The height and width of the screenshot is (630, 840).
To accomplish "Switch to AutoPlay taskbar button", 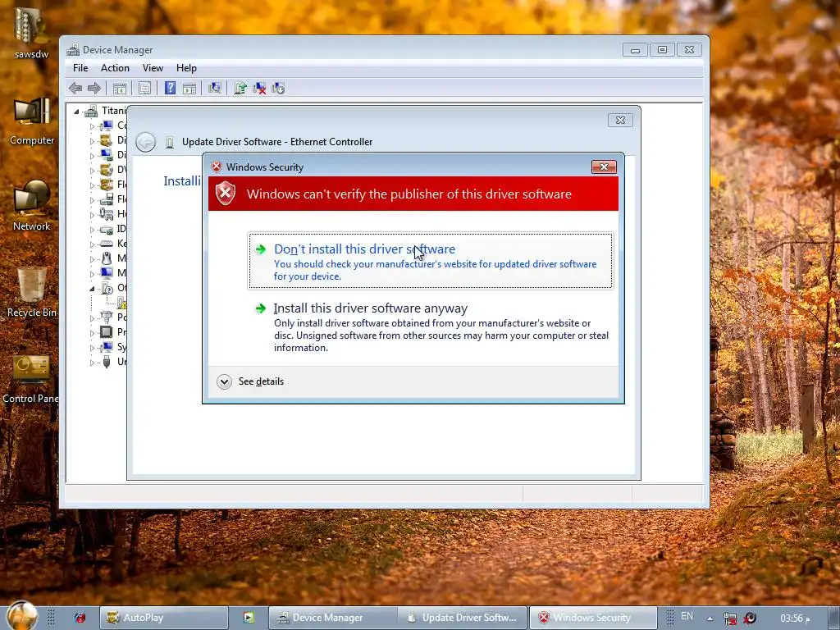I will [164, 618].
